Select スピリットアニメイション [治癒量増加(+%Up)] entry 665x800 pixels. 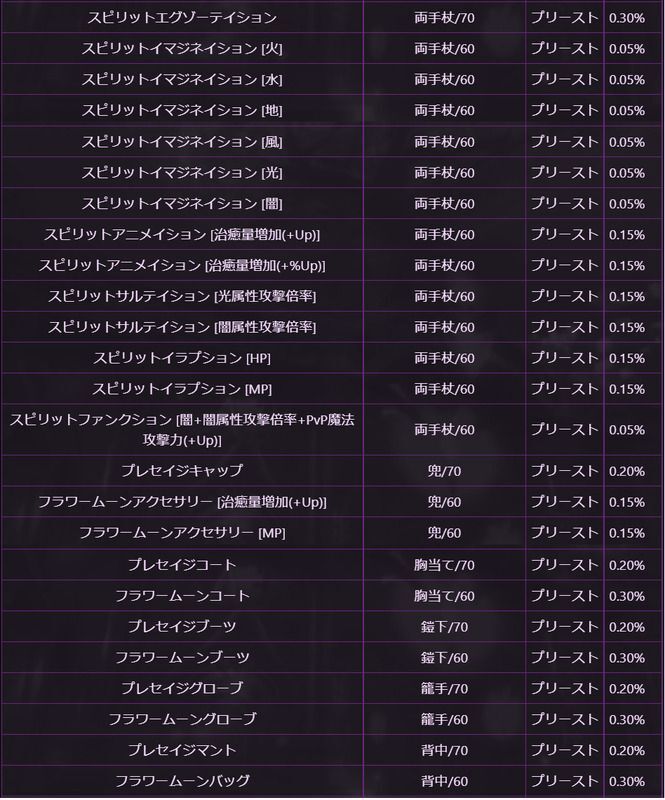181,266
